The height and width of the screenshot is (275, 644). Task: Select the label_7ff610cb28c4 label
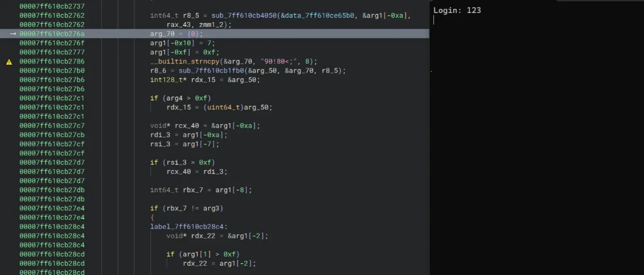point(189,227)
